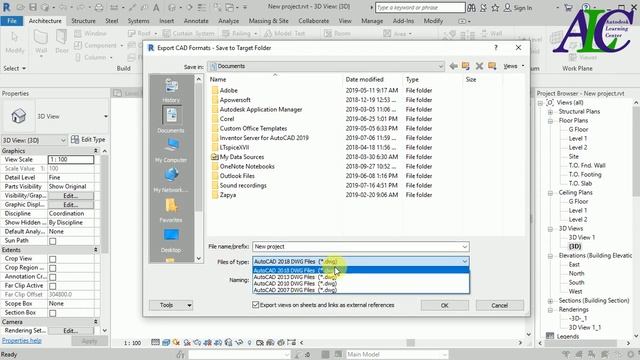
Task: Select Level 1 under Floor Plans
Action: click(578, 139)
